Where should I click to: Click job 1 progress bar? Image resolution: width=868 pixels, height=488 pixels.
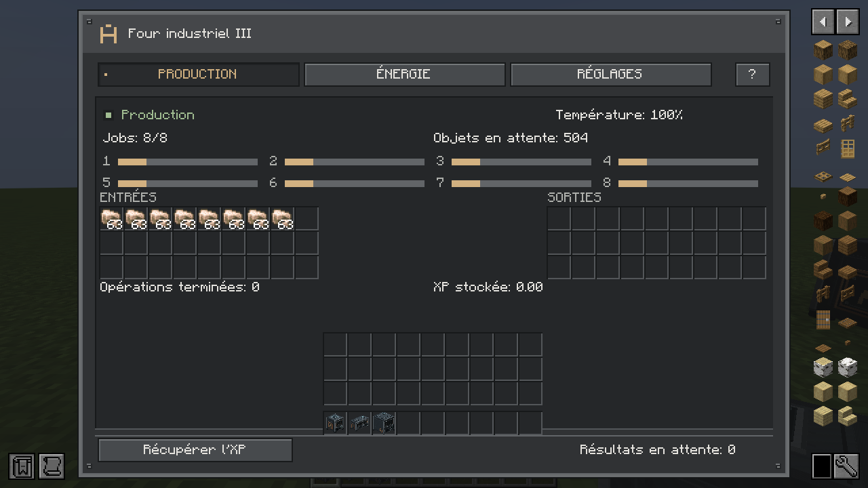point(188,162)
